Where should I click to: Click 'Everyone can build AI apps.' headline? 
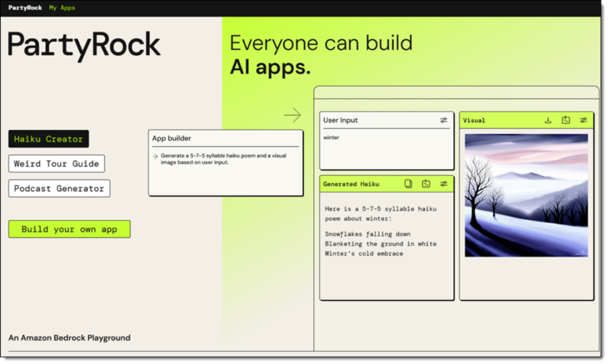pos(321,55)
